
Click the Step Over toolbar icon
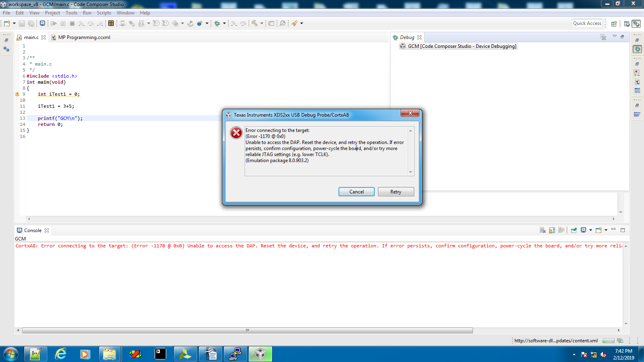pyautogui.click(x=91, y=23)
